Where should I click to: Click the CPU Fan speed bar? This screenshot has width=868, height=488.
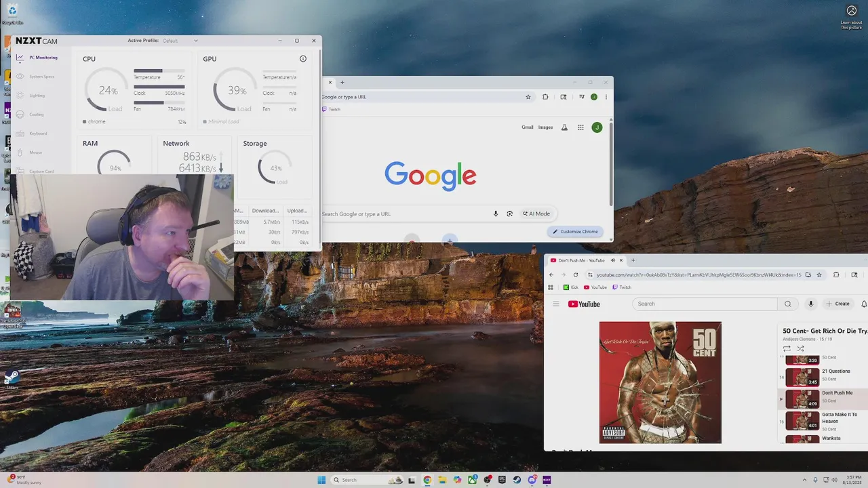pyautogui.click(x=159, y=103)
